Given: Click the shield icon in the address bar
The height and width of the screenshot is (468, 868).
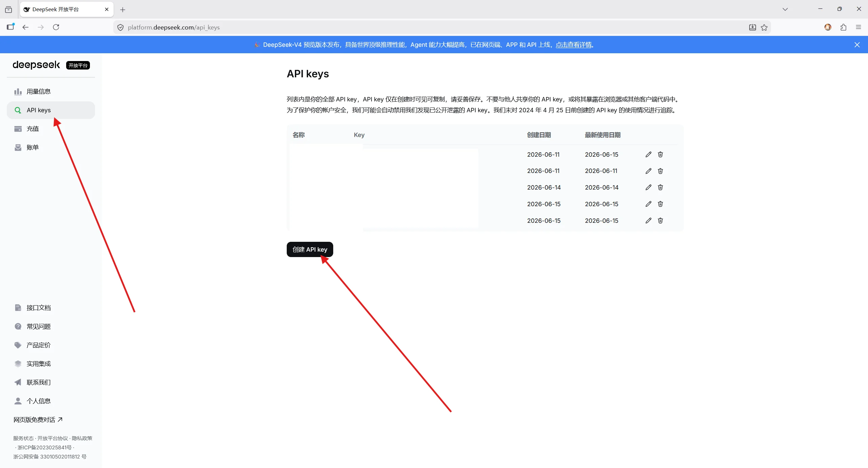Looking at the screenshot, I should [x=120, y=27].
